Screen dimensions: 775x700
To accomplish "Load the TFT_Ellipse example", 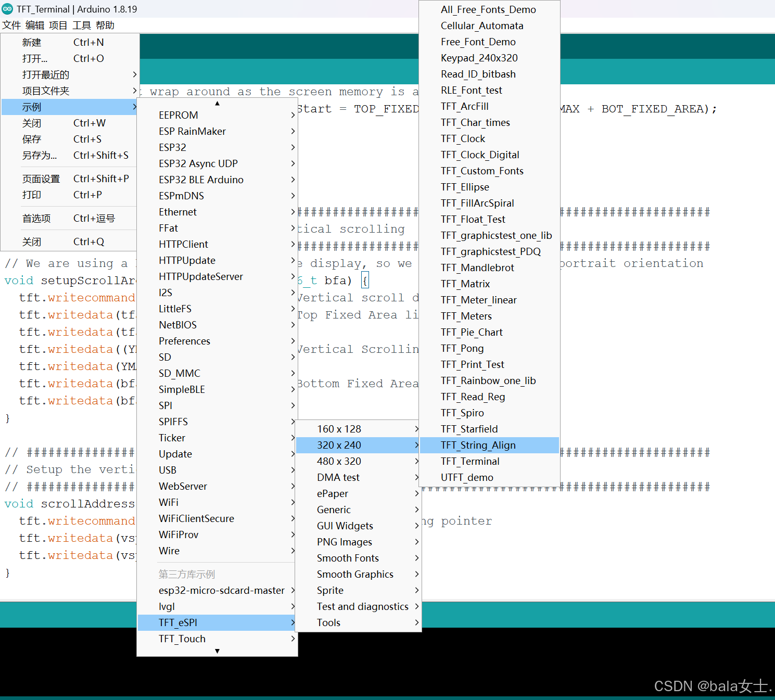I will (489, 187).
